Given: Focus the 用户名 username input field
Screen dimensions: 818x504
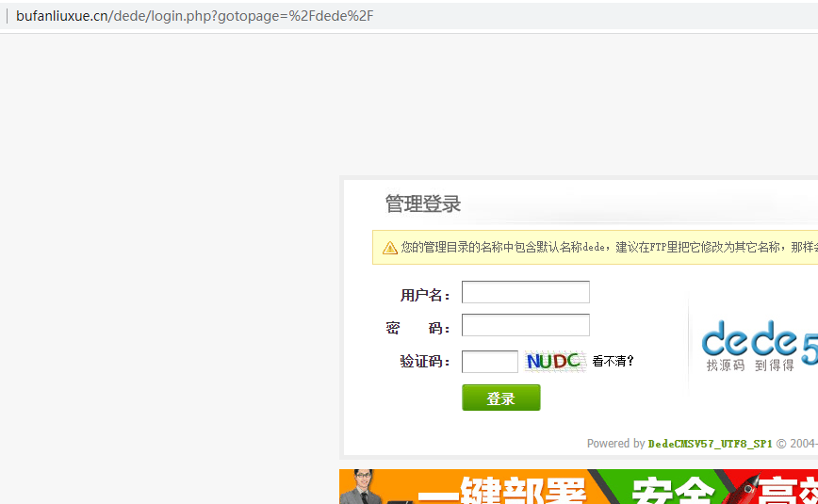Looking at the screenshot, I should click(x=525, y=292).
